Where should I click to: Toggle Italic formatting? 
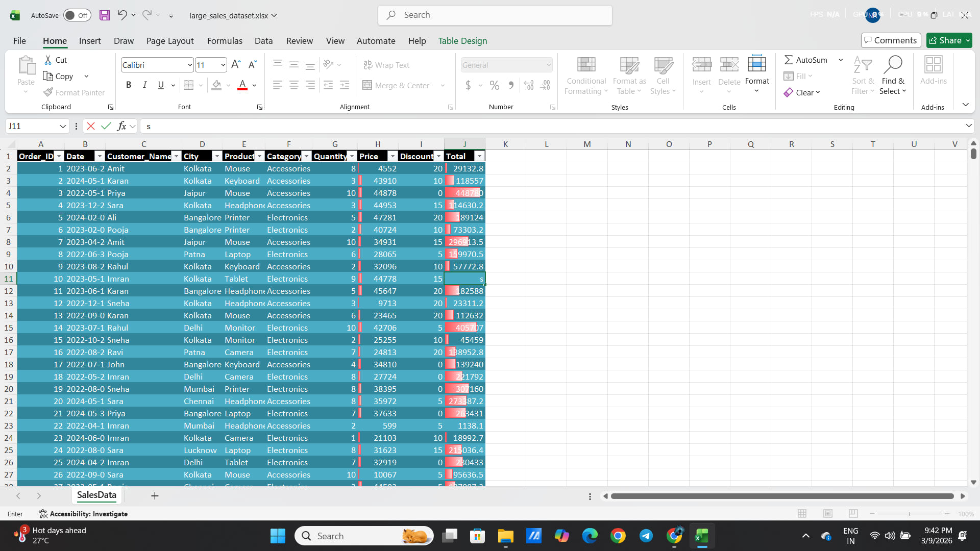click(145, 85)
